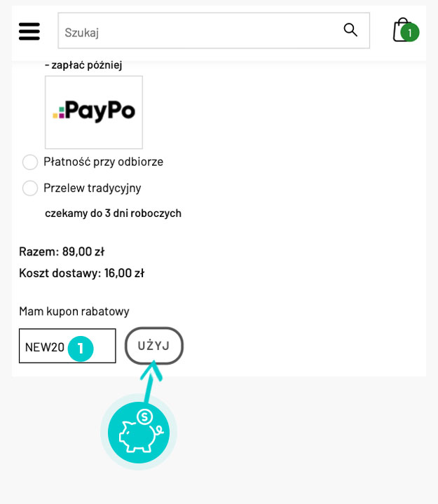
Task: Click the green cart count badge
Action: coord(410,32)
